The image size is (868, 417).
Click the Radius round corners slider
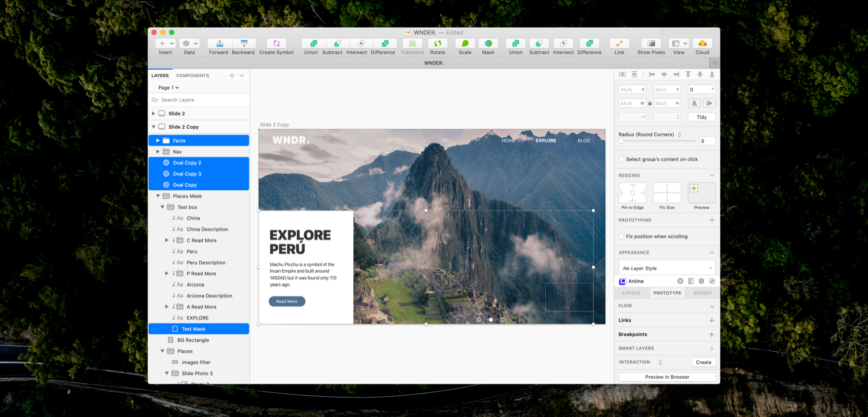pos(657,141)
